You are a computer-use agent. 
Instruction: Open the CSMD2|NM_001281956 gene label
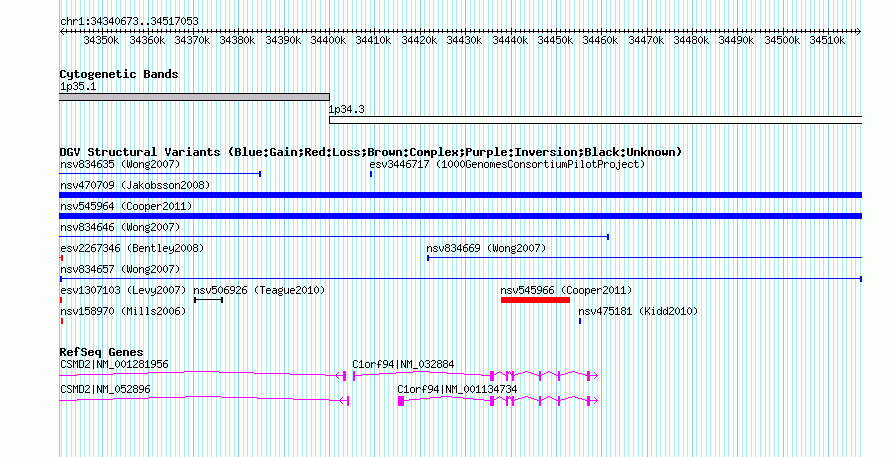pos(114,364)
